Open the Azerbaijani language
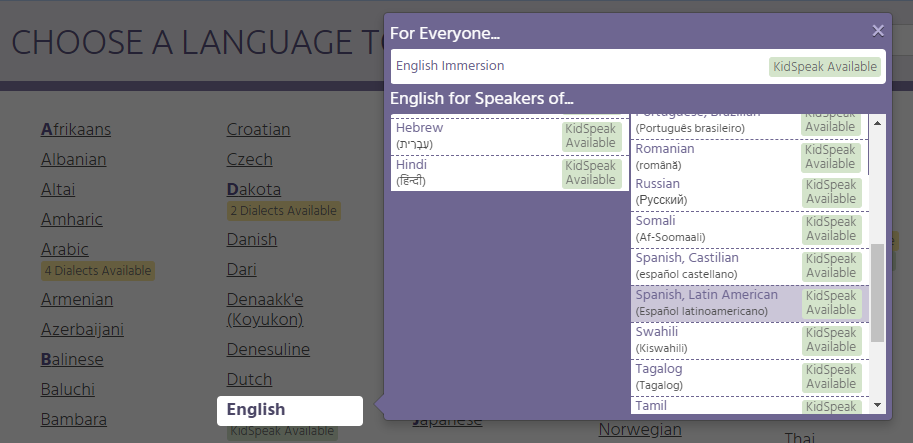The height and width of the screenshot is (443, 913). 82,329
